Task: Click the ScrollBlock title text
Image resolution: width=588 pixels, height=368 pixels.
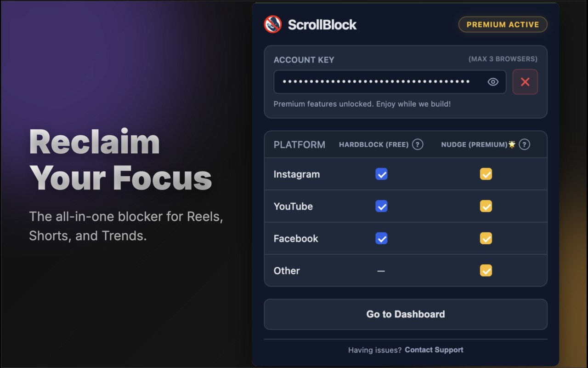Action: coord(322,25)
